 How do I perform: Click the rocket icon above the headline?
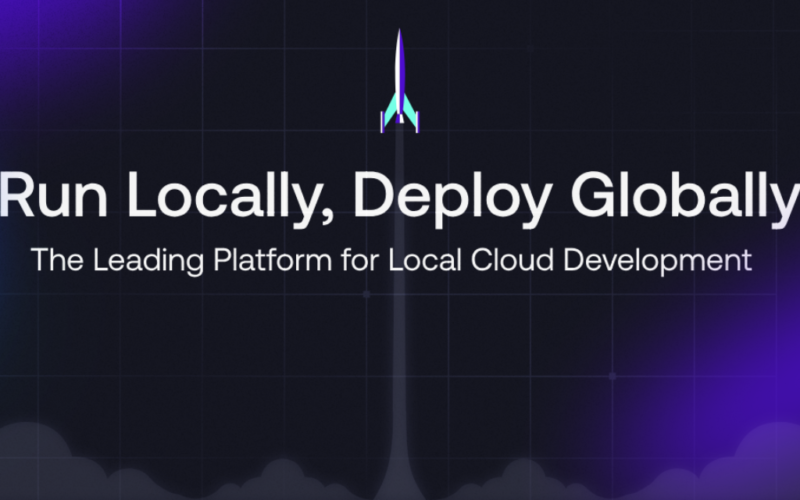(399, 82)
